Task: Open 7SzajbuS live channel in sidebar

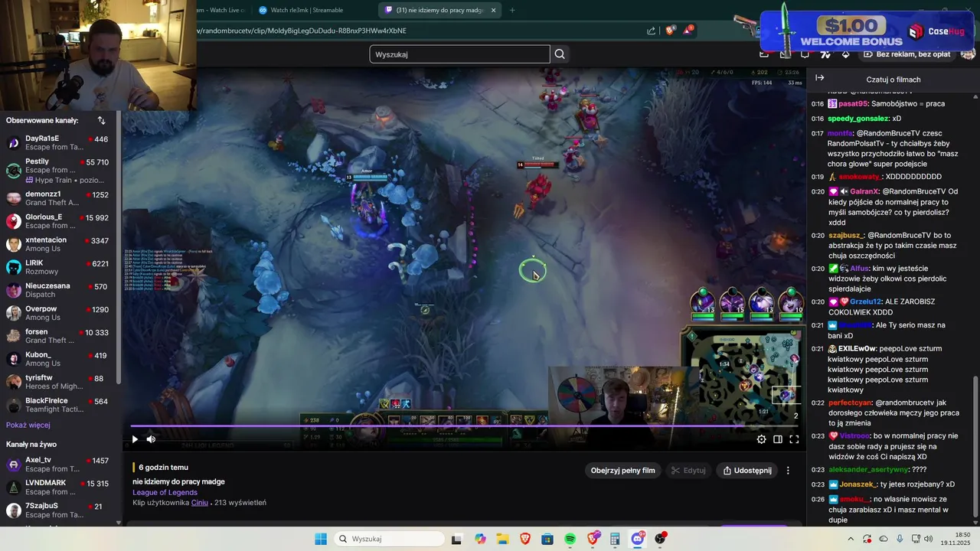Action: tap(58, 510)
